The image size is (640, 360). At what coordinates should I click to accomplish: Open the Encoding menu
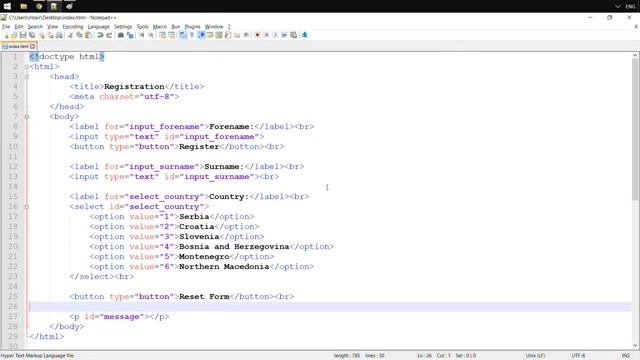tap(73, 27)
